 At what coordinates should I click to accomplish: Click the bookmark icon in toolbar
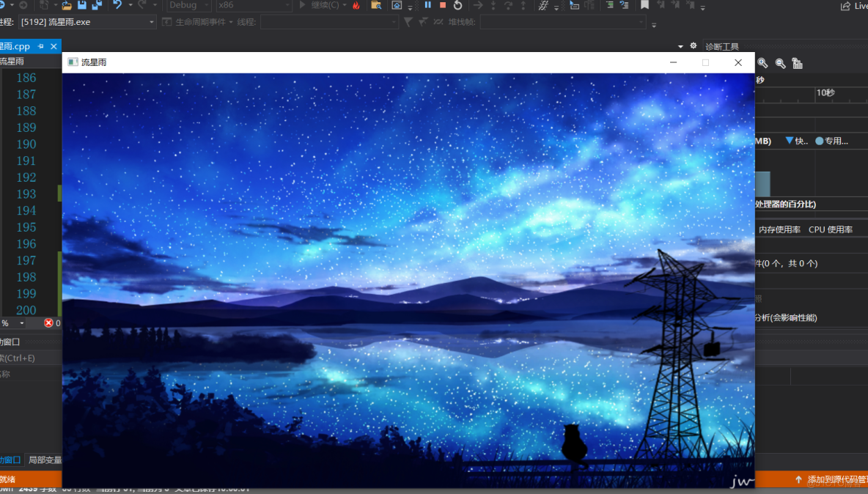[x=645, y=5]
